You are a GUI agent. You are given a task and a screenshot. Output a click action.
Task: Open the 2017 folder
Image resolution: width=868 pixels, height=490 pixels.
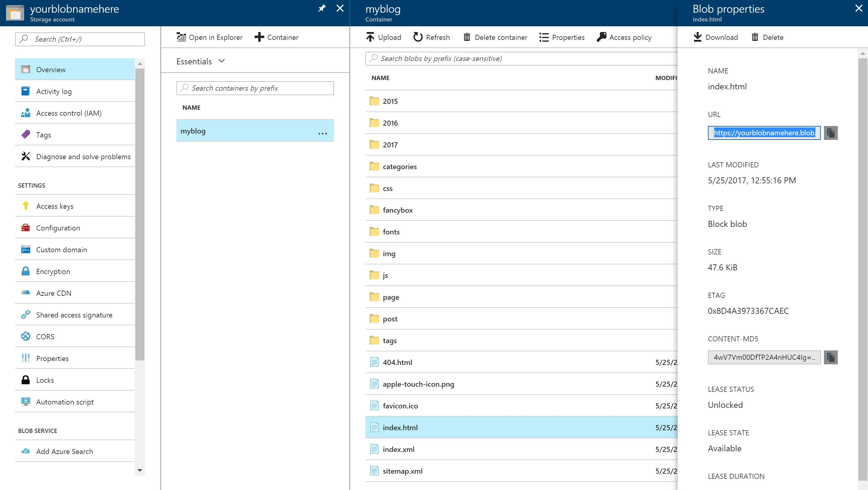pyautogui.click(x=521, y=145)
